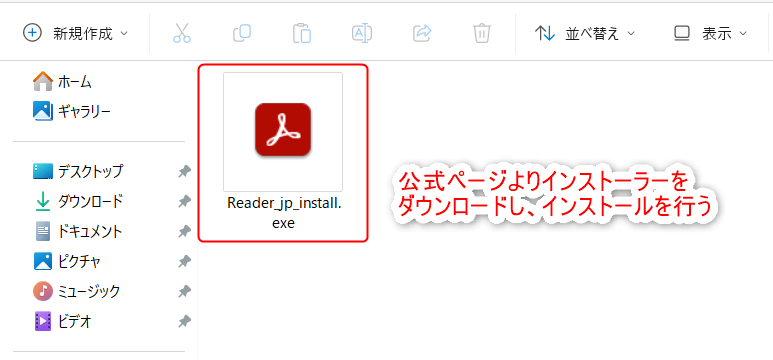The image size is (773, 360).
Task: Open ギャラリー in navigation pane
Action: coord(72,111)
